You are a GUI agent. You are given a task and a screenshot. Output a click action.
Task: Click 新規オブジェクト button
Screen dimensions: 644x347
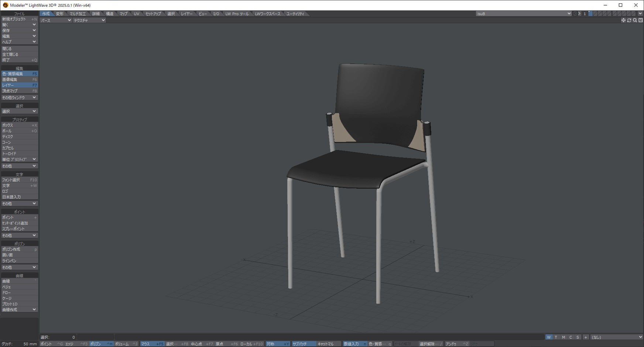point(19,19)
